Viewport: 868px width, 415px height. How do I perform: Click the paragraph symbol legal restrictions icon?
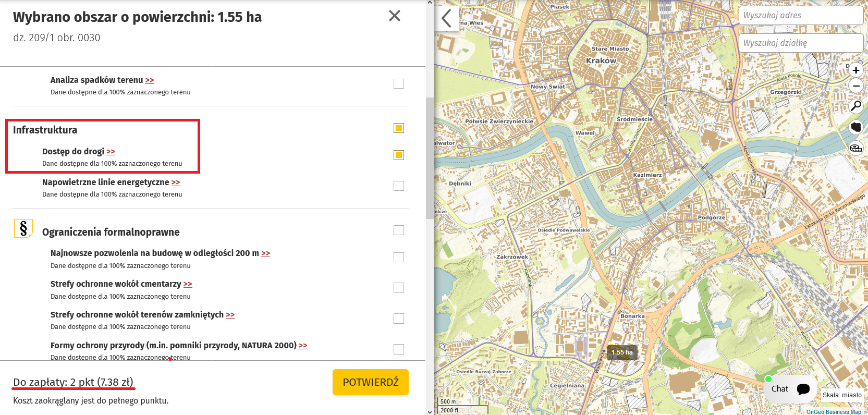pos(23,229)
